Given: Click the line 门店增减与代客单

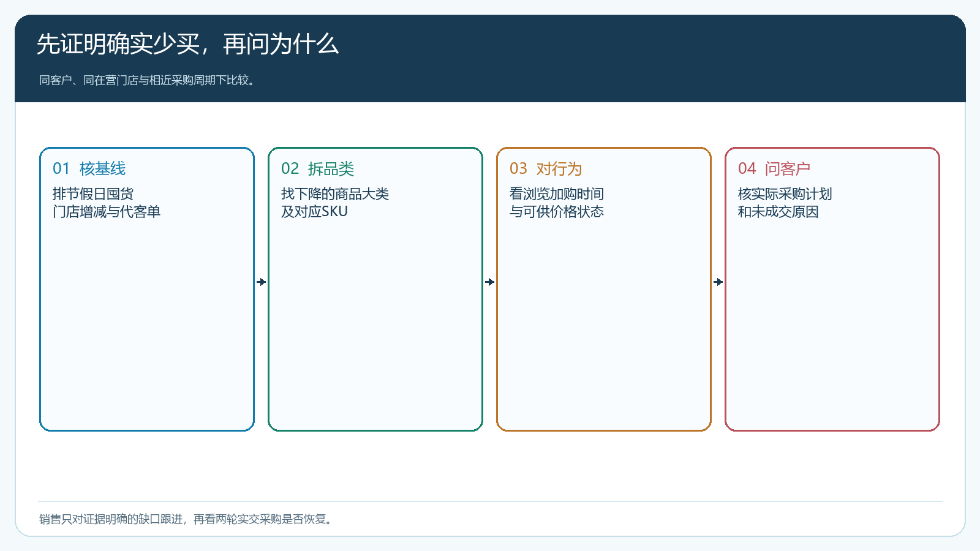Looking at the screenshot, I should 107,212.
